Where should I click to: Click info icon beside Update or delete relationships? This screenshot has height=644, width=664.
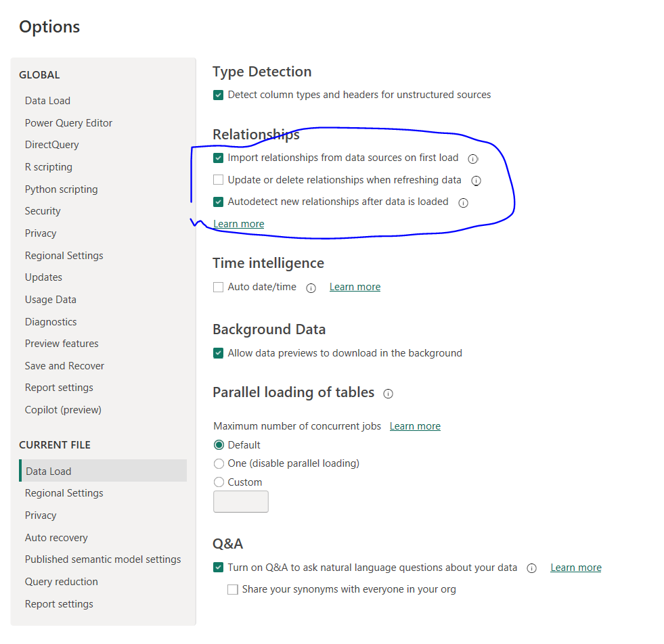pos(476,181)
